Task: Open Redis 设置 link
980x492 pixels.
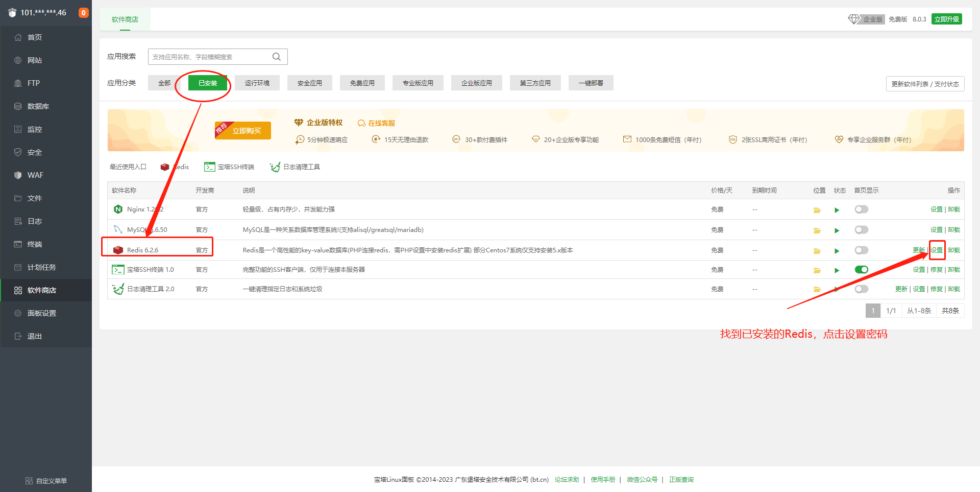Action: [x=937, y=250]
